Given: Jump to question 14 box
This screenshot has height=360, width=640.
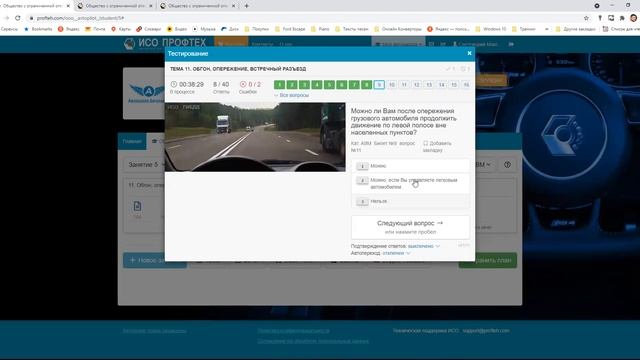Looking at the screenshot, I should click(x=441, y=84).
